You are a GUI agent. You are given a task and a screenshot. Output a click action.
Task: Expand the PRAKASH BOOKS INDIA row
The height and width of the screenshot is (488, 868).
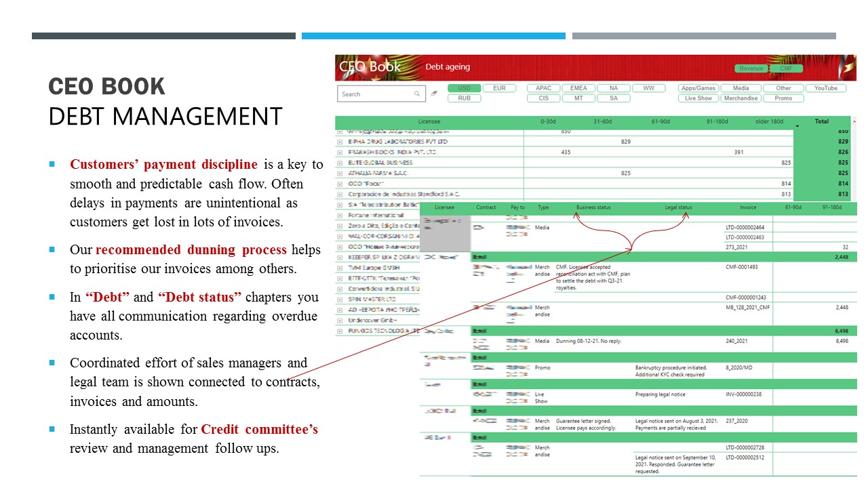(x=340, y=152)
